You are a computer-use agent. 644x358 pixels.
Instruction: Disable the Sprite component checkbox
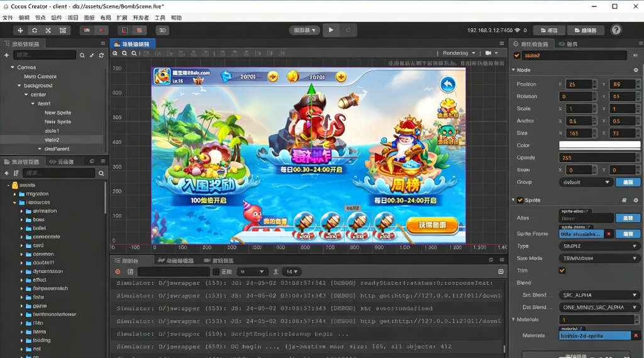[x=520, y=200]
